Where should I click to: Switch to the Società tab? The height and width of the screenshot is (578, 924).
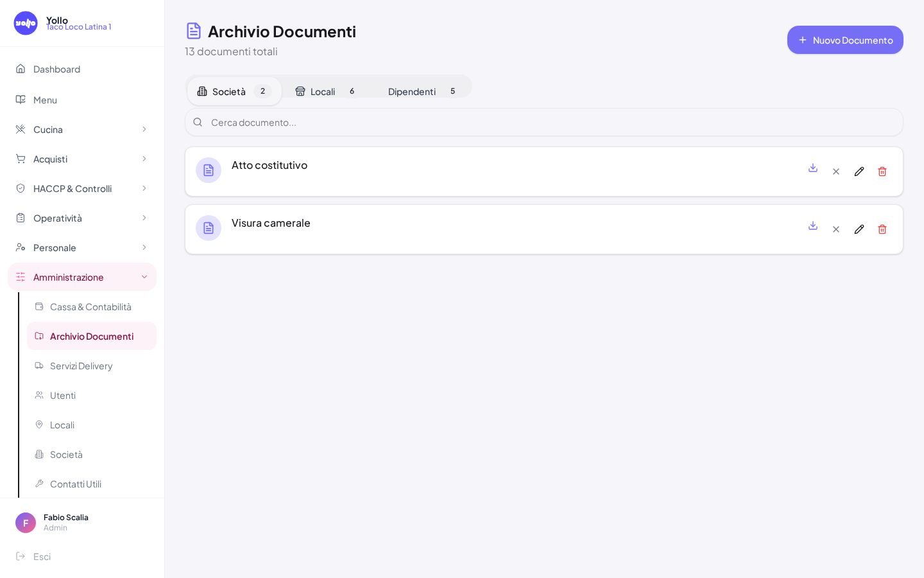[234, 91]
